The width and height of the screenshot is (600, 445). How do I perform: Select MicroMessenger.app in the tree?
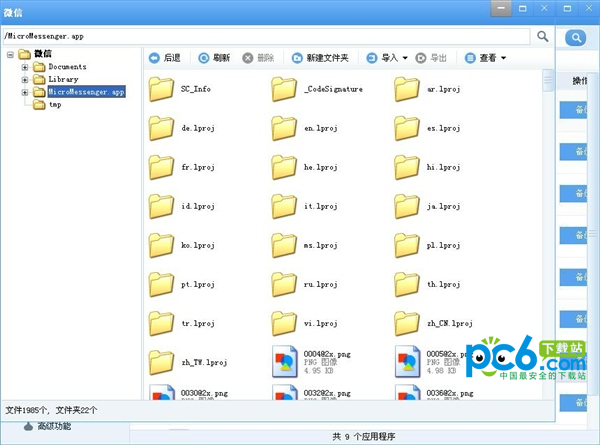(86, 92)
